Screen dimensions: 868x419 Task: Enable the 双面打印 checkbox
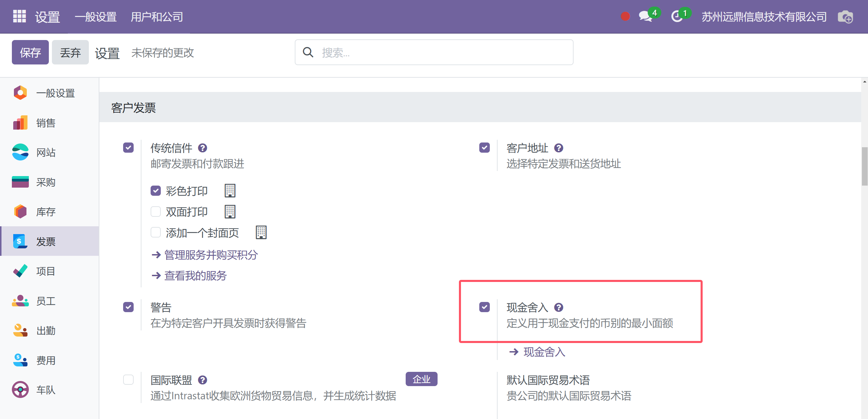click(156, 212)
